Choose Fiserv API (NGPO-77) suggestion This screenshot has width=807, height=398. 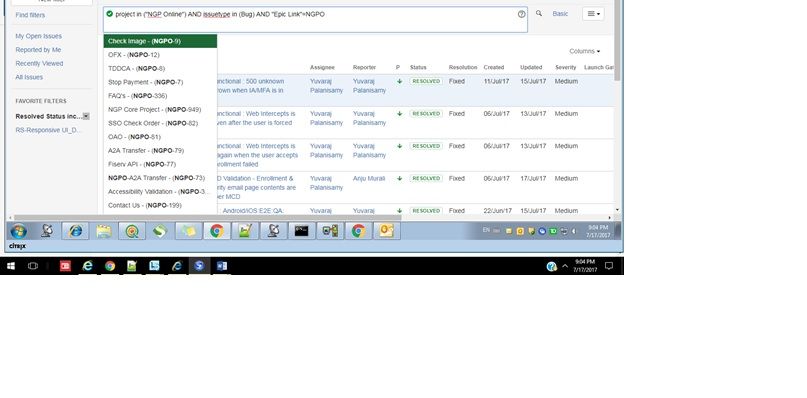pos(160,164)
